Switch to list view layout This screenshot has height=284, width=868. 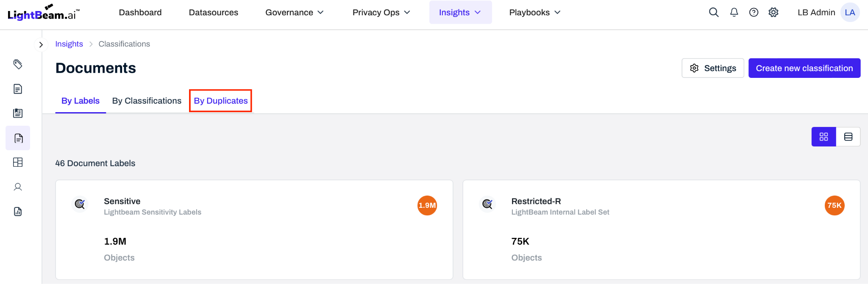(848, 137)
